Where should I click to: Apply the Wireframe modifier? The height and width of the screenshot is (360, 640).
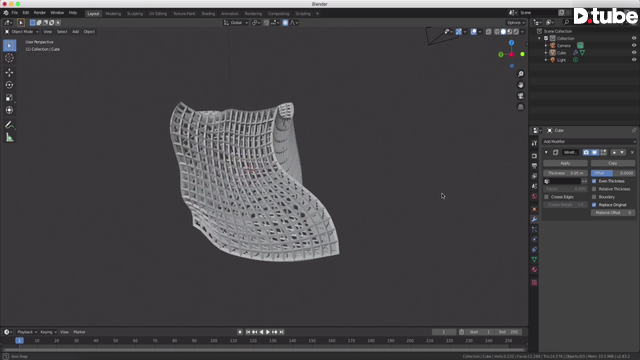[565, 163]
